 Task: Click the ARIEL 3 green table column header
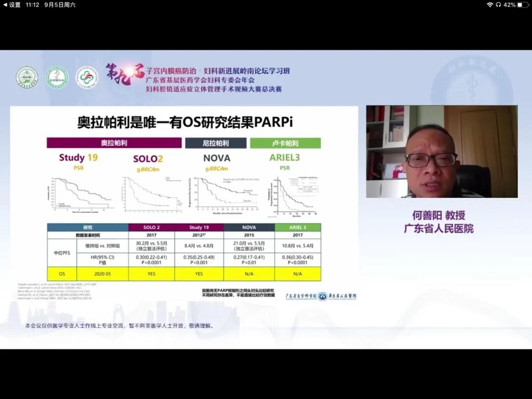pos(298,227)
